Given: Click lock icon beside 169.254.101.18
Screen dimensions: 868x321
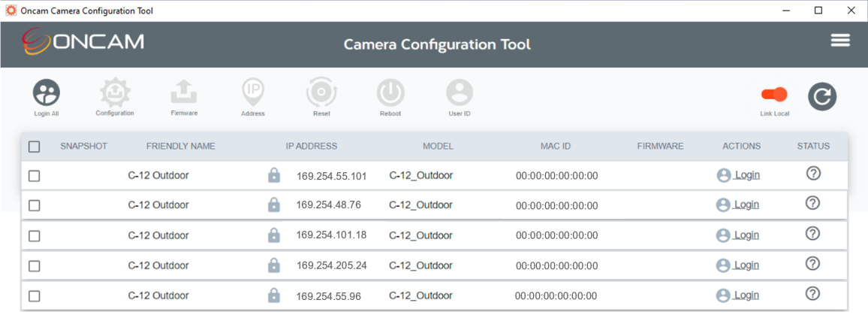Looking at the screenshot, I should coord(273,235).
